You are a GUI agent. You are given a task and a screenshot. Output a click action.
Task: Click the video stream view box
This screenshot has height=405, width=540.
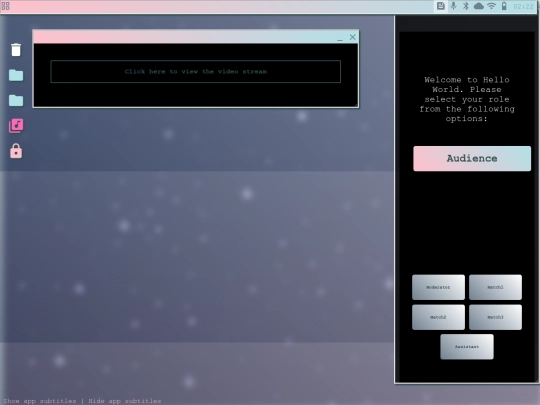click(x=196, y=72)
